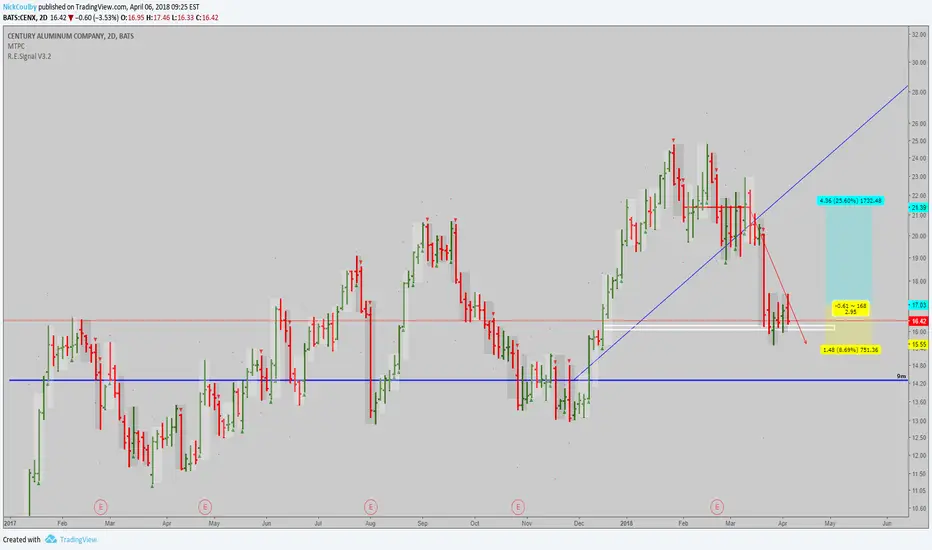Viewport: 932px width, 550px height.
Task: Select the R.E.Signal V3.2 indicator label
Action: click(x=29, y=56)
